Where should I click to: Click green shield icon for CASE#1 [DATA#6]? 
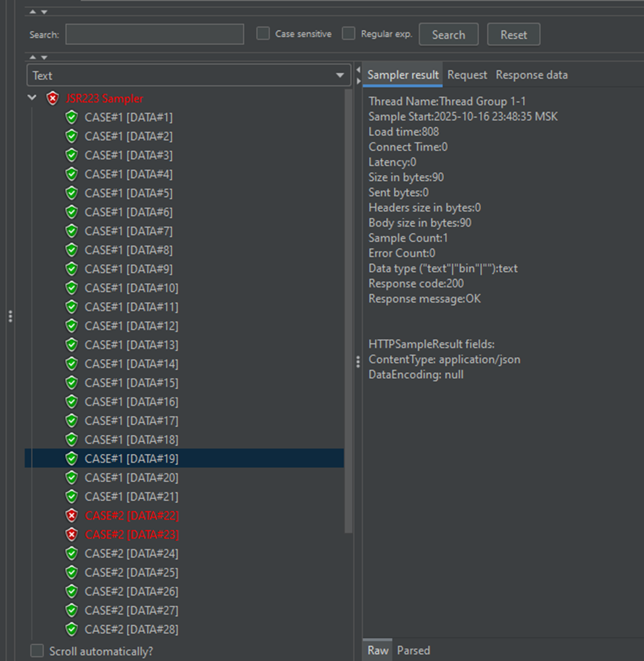pos(71,212)
